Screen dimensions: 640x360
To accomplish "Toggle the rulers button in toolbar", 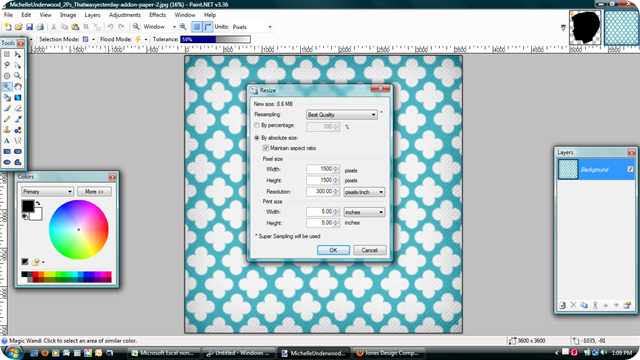I will point(208,27).
